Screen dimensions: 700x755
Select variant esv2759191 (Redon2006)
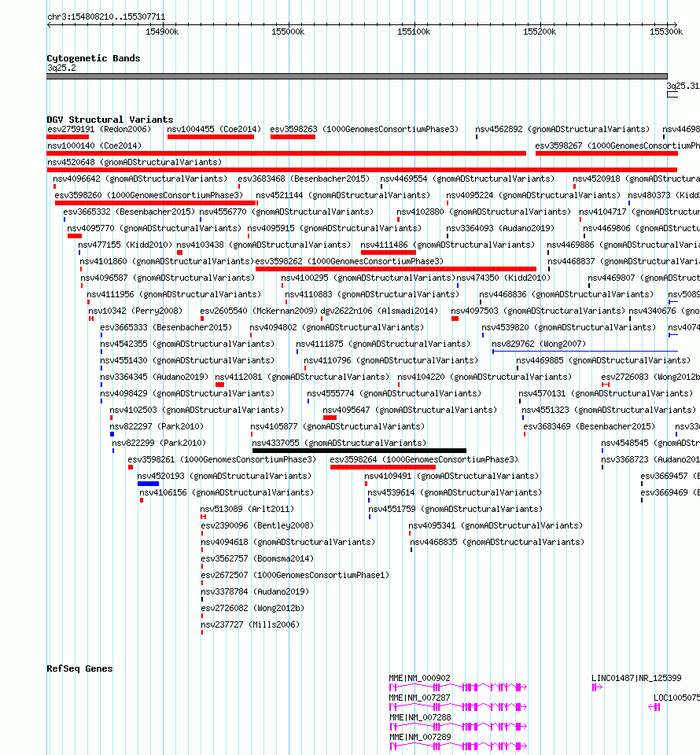click(98, 129)
